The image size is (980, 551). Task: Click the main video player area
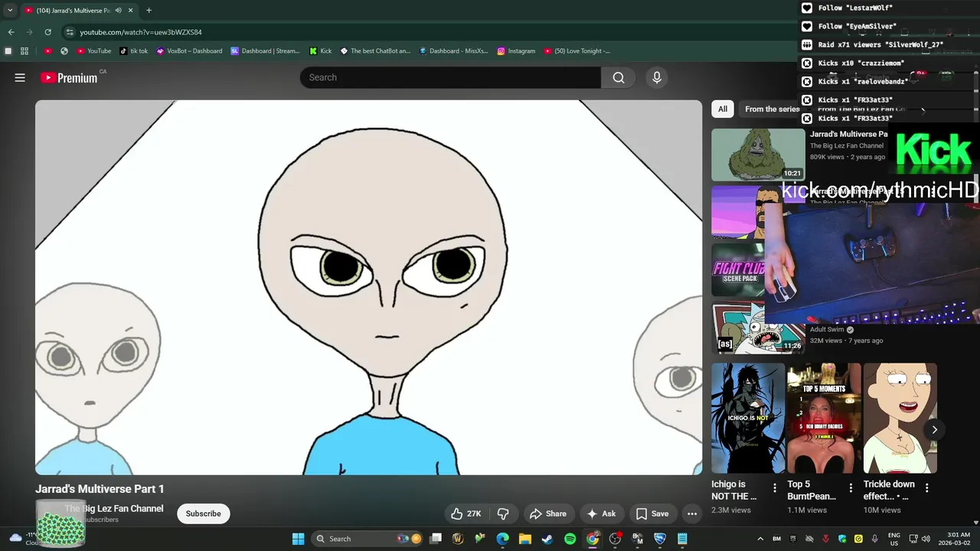pyautogui.click(x=368, y=287)
